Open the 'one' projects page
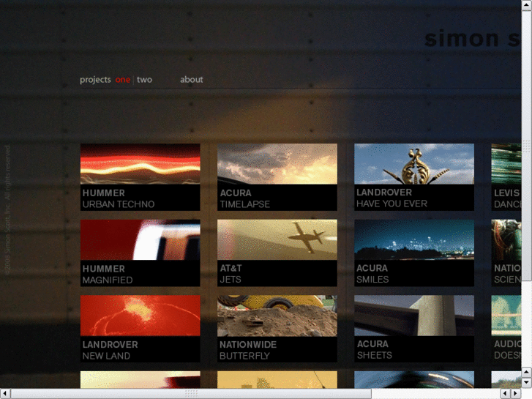This screenshot has width=532, height=399. coord(122,80)
